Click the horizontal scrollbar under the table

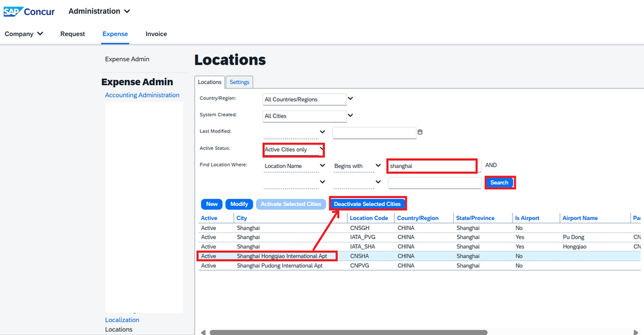(348, 332)
